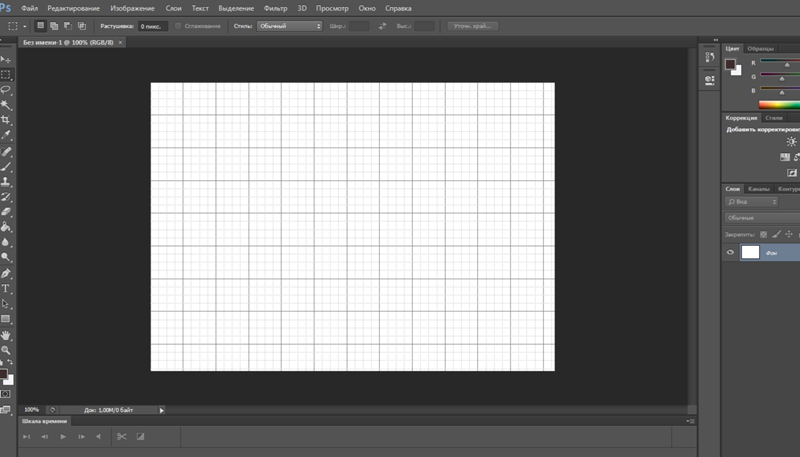Select the Magic Wand tool
The width and height of the screenshot is (800, 457).
(6, 105)
